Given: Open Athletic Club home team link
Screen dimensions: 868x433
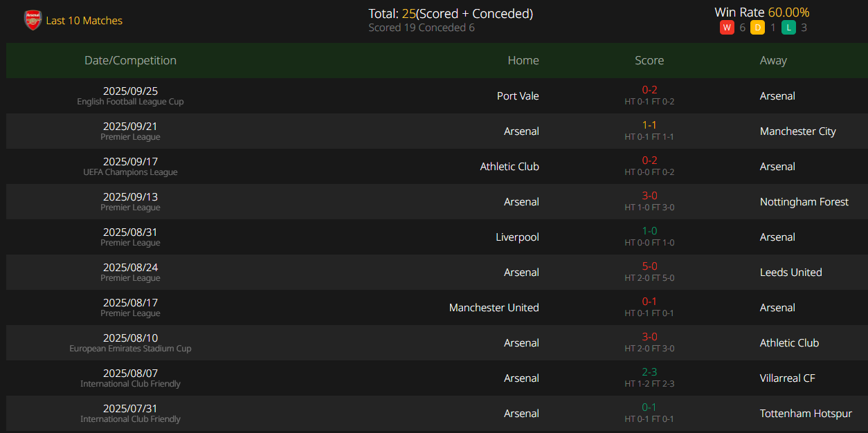Looking at the screenshot, I should click(x=509, y=166).
